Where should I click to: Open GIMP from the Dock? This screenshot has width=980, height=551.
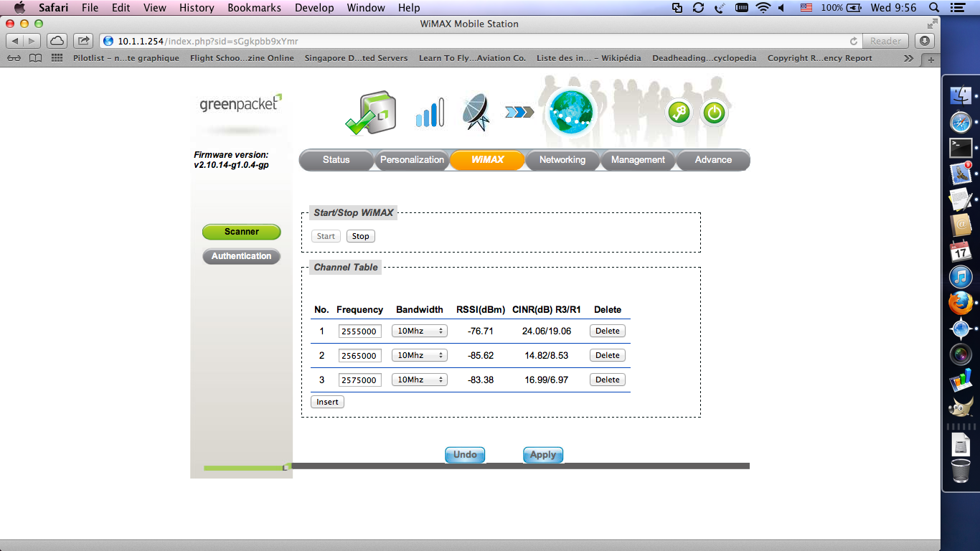961,406
